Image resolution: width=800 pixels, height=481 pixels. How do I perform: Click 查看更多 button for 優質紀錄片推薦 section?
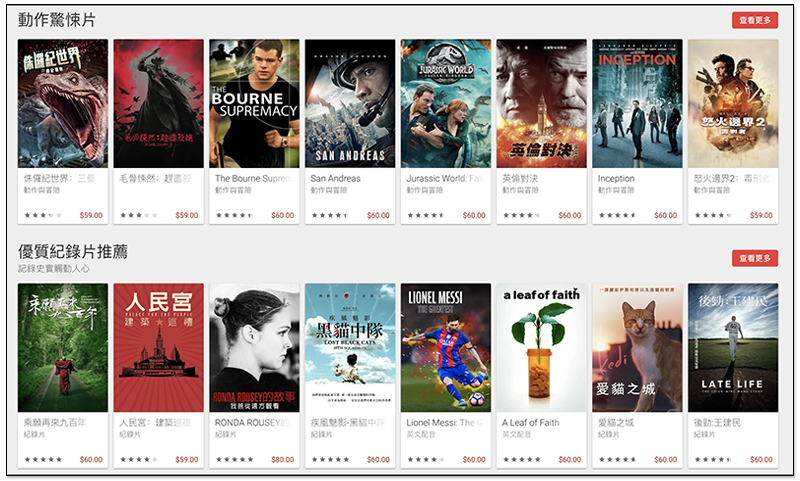755,258
